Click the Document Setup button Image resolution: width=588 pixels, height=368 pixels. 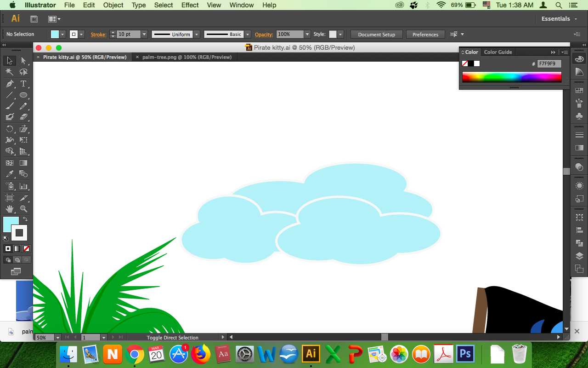point(377,34)
